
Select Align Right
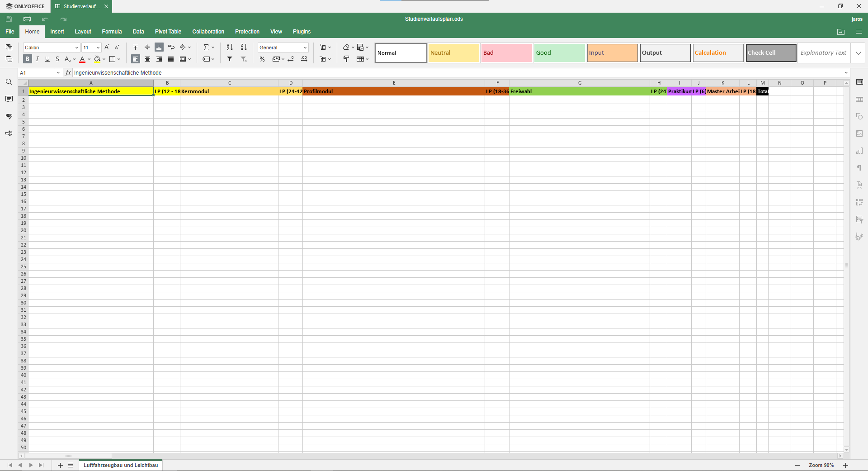159,59
